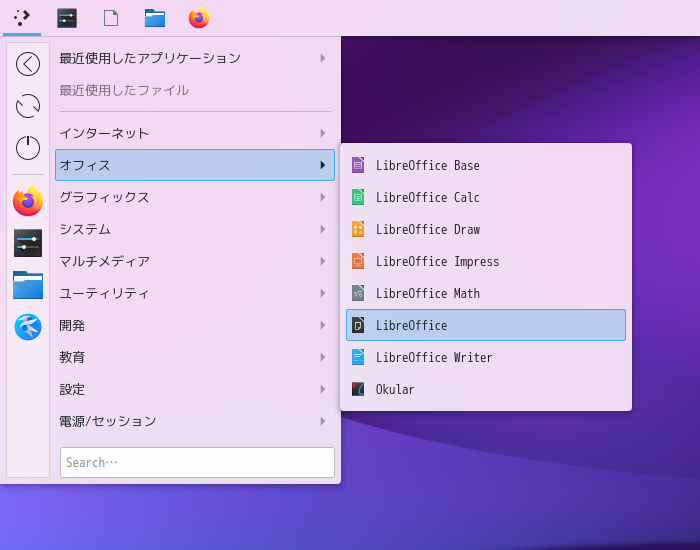Open the ユーティリティ category

[195, 293]
